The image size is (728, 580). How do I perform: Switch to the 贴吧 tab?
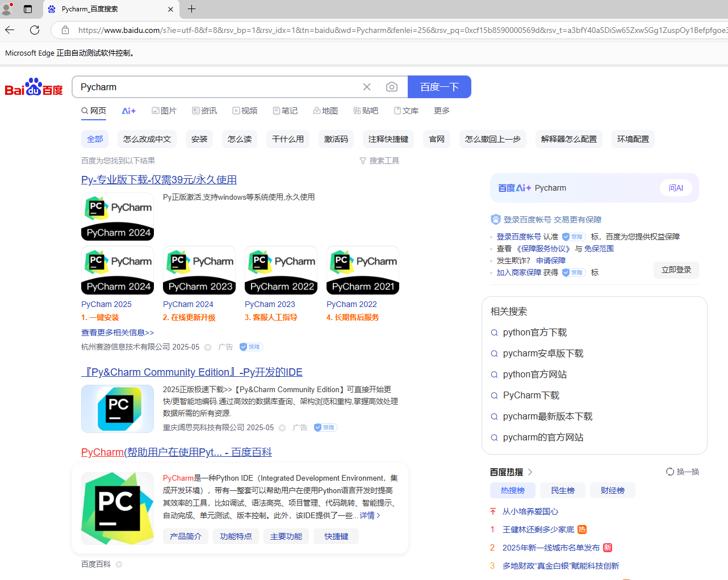366,111
